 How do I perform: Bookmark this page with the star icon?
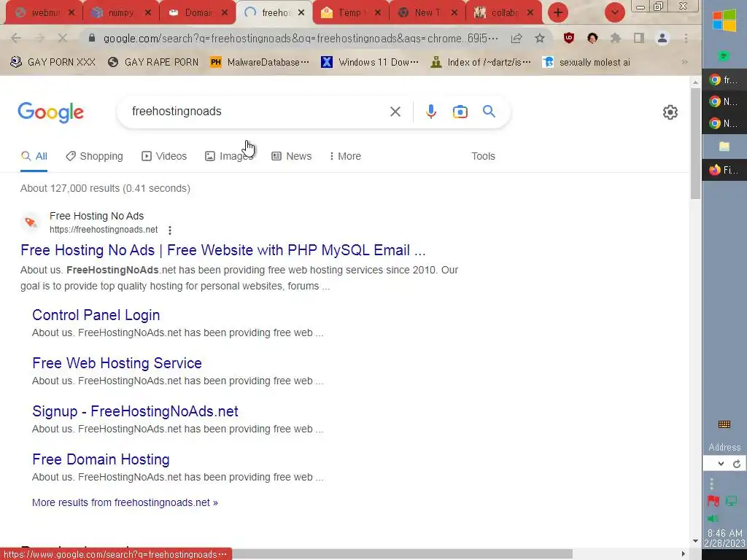coord(539,38)
